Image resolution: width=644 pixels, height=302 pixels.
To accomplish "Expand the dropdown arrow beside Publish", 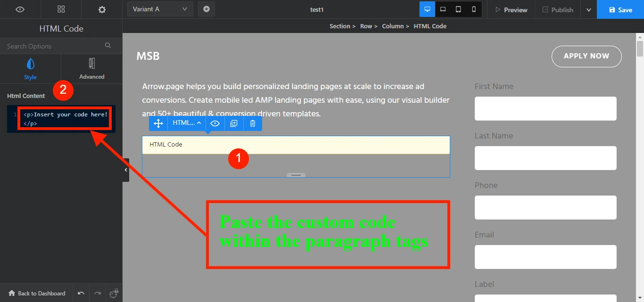I will pos(588,9).
